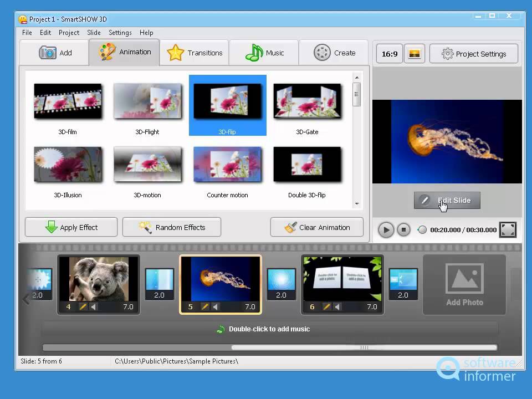532x399 pixels.
Task: Click the transition after slide 6
Action: [403, 284]
